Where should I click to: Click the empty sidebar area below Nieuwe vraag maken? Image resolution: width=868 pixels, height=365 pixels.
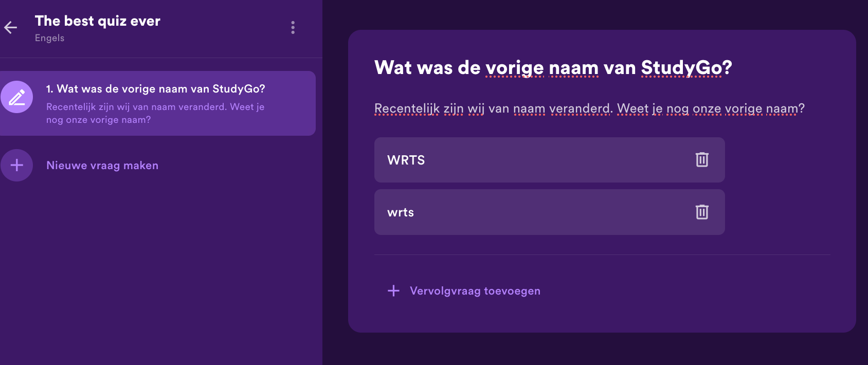pyautogui.click(x=161, y=272)
